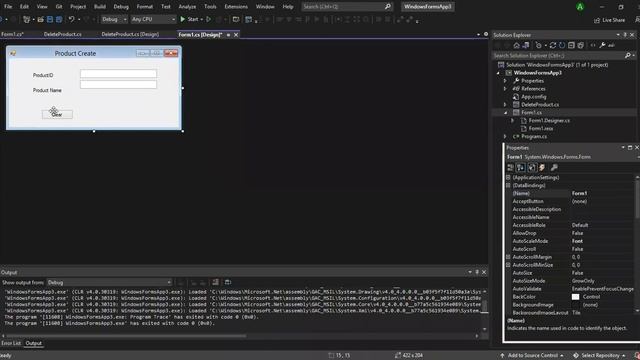Click Switch Views icon in Solution Explorer
The image size is (640, 360).
coord(526,45)
